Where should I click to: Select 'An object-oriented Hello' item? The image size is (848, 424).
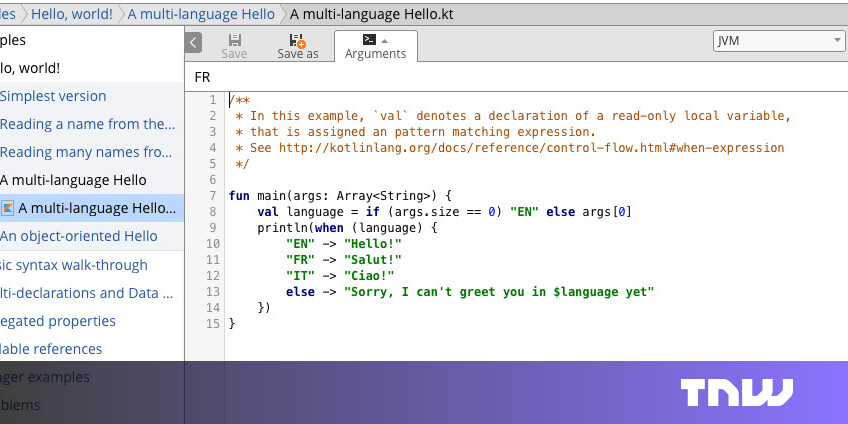(79, 236)
